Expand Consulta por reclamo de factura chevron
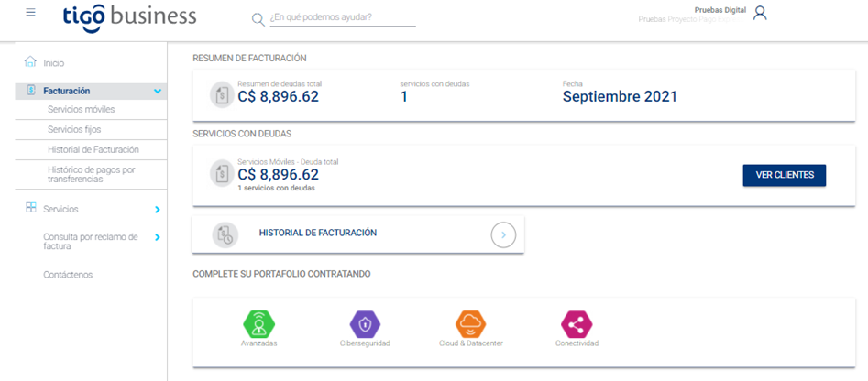This screenshot has height=381, width=868. (158, 237)
